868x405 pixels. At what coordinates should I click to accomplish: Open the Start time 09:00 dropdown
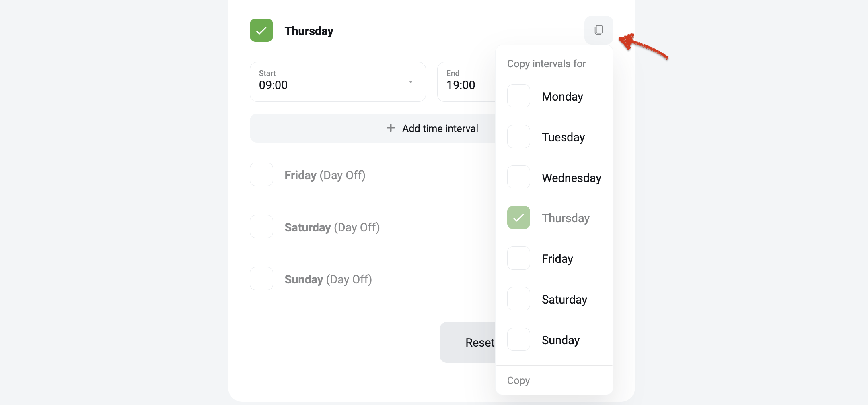(x=338, y=82)
